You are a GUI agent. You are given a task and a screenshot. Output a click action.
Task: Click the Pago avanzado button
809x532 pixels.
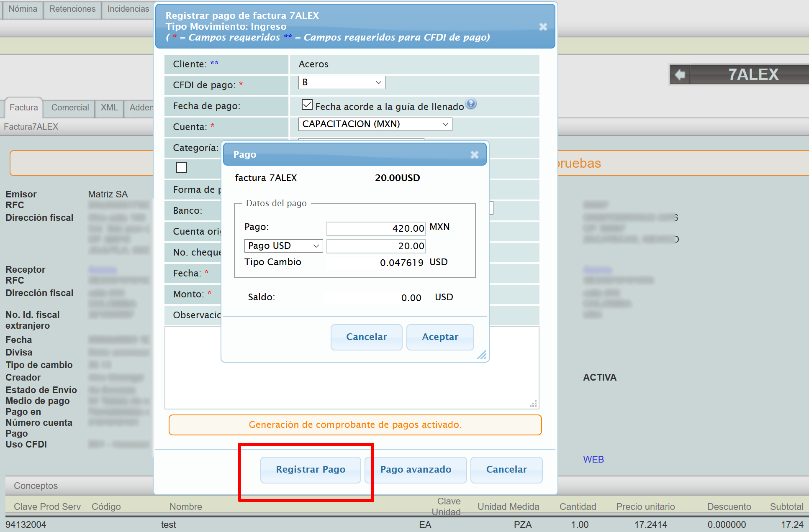(415, 470)
